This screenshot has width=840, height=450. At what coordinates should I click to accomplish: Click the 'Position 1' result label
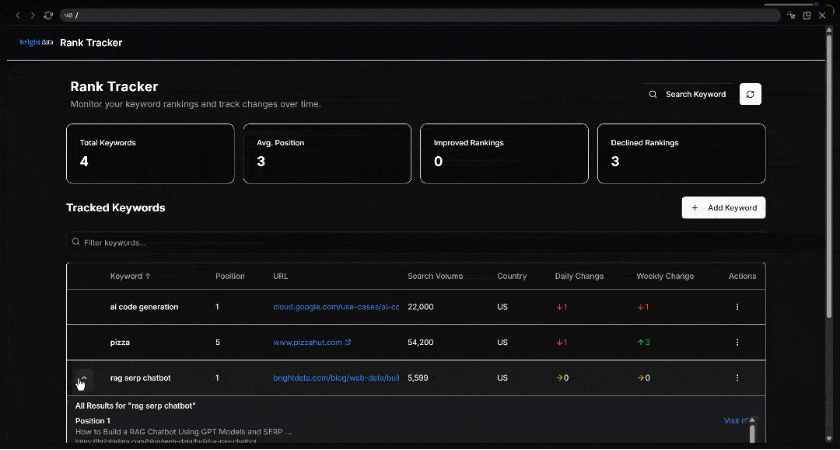tap(93, 421)
